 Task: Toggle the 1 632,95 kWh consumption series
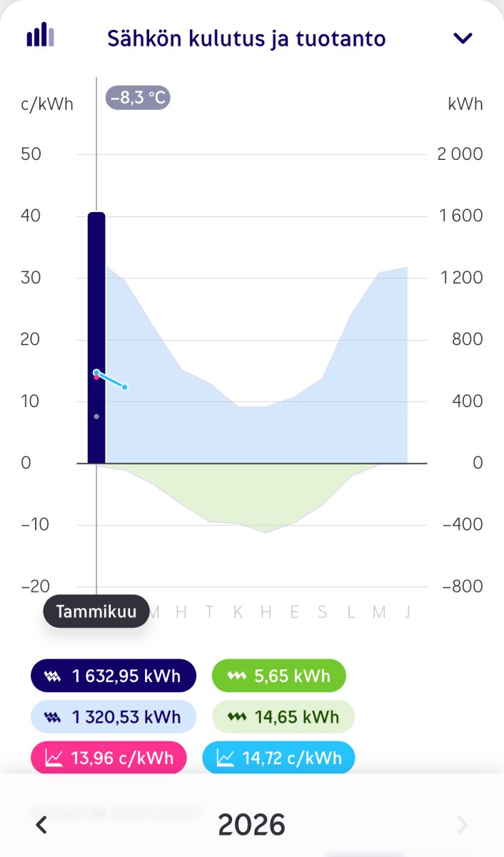coord(113,676)
